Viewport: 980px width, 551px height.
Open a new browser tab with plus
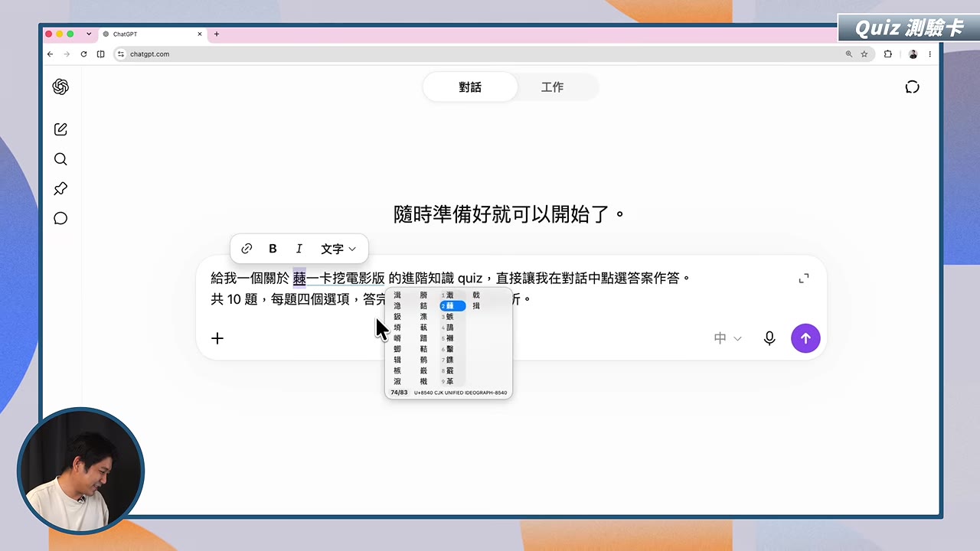coord(217,34)
